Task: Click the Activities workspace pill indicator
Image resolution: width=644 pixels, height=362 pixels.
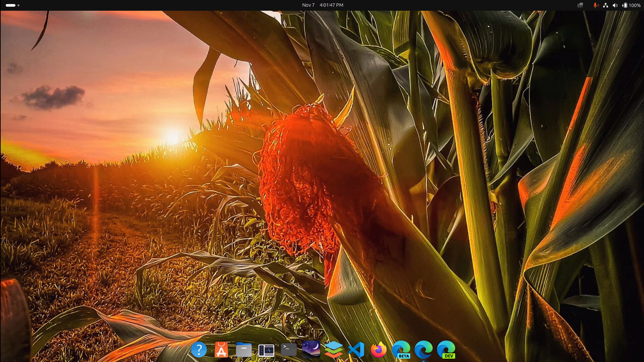Action: (x=11, y=5)
